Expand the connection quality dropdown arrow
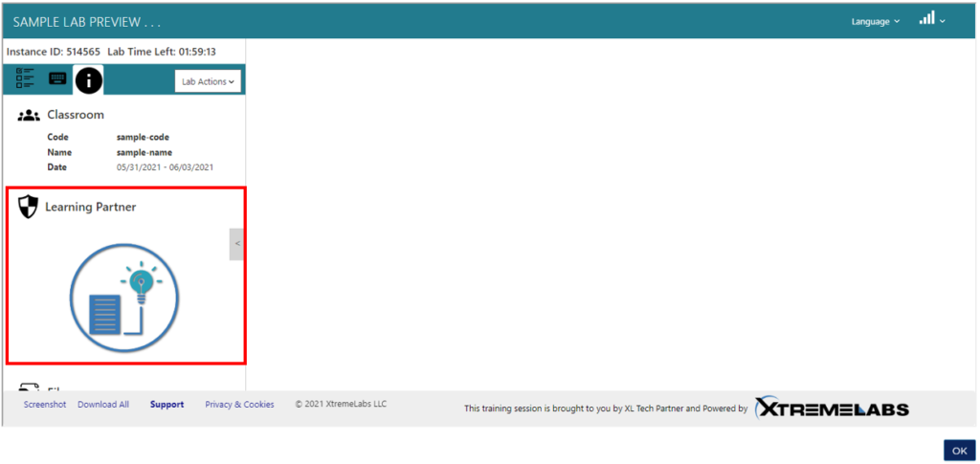980x464 pixels. click(x=943, y=21)
